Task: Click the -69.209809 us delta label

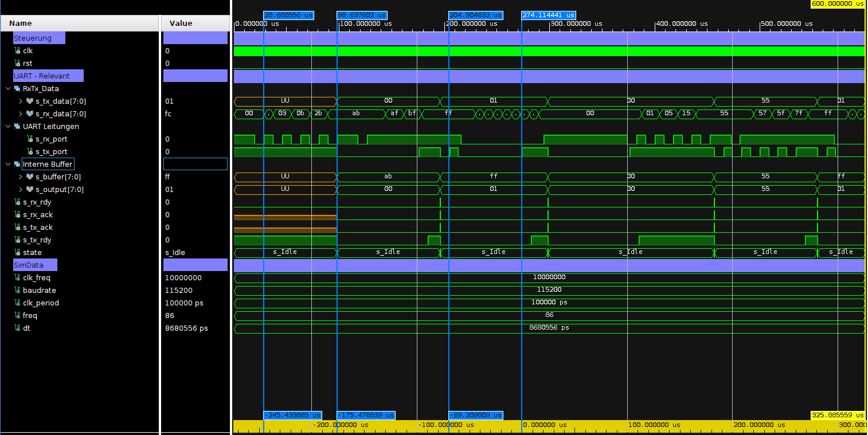Action: [x=476, y=415]
